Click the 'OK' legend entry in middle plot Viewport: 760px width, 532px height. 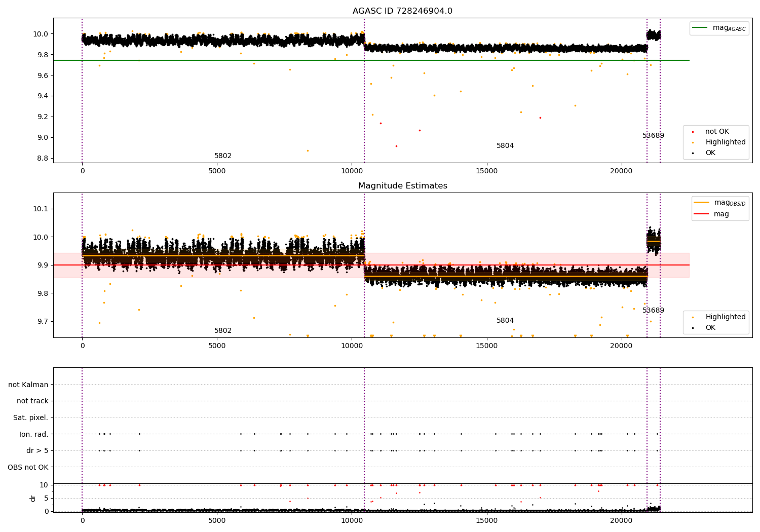point(704,328)
